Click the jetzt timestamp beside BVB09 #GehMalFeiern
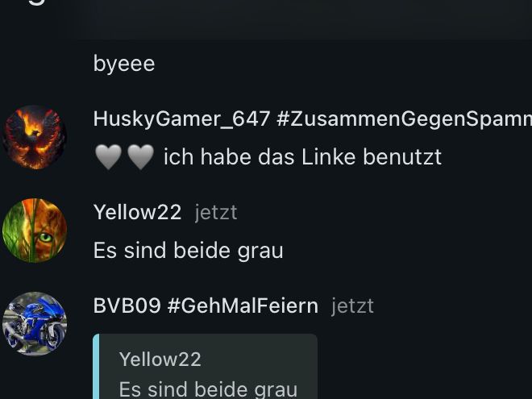The image size is (532, 399). [352, 306]
